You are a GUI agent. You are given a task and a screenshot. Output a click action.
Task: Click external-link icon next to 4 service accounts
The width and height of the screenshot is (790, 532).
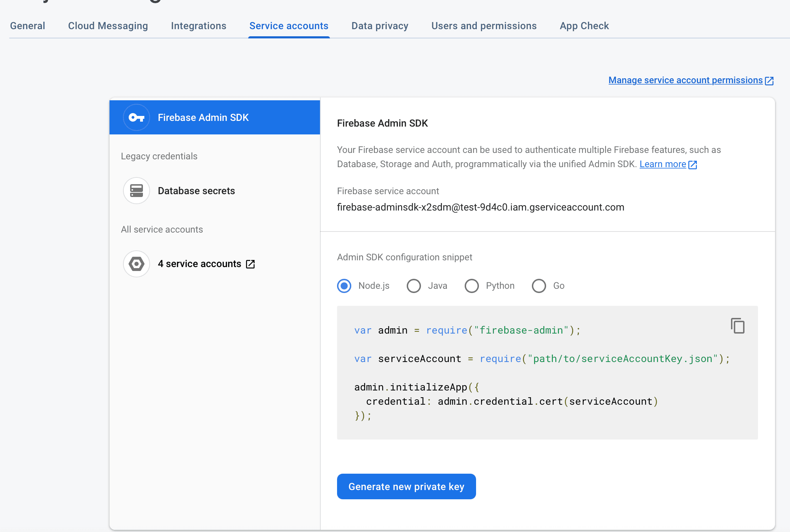pyautogui.click(x=250, y=264)
